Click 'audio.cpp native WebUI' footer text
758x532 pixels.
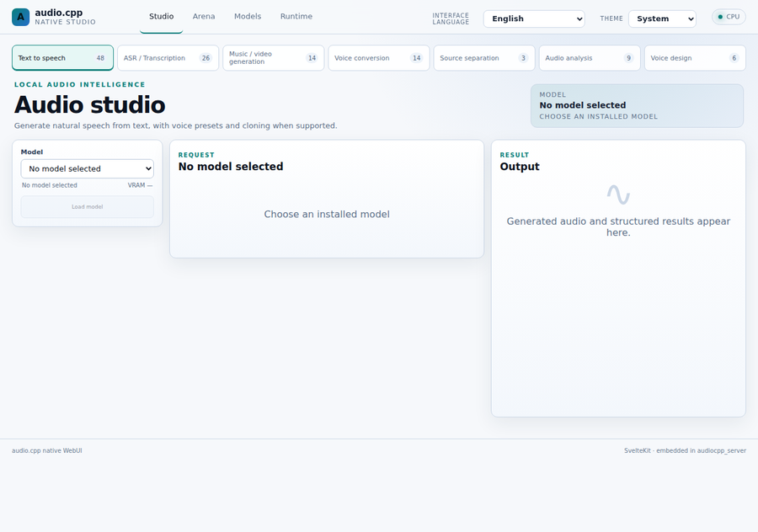point(47,451)
